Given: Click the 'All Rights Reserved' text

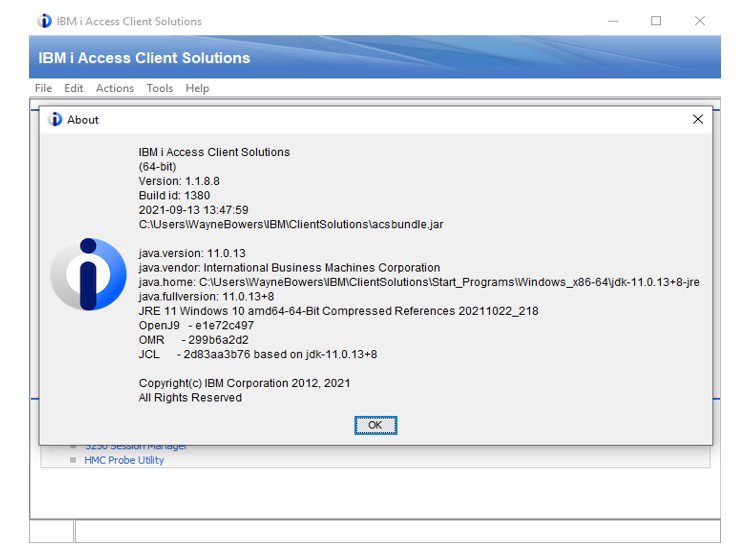Looking at the screenshot, I should click(x=190, y=397).
